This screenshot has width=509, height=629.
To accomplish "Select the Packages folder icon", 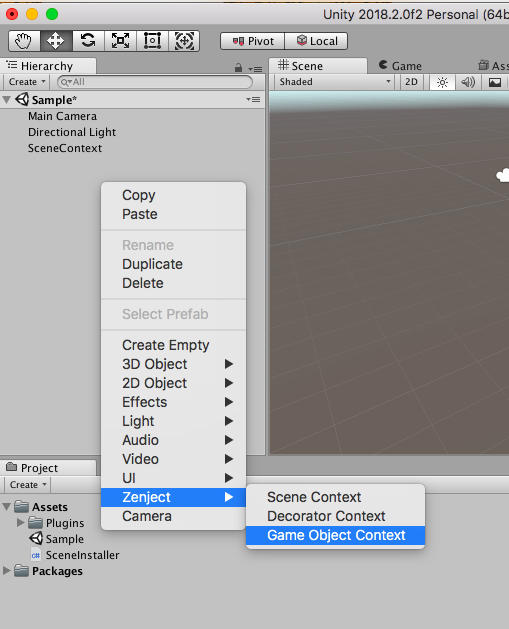I will 21,570.
